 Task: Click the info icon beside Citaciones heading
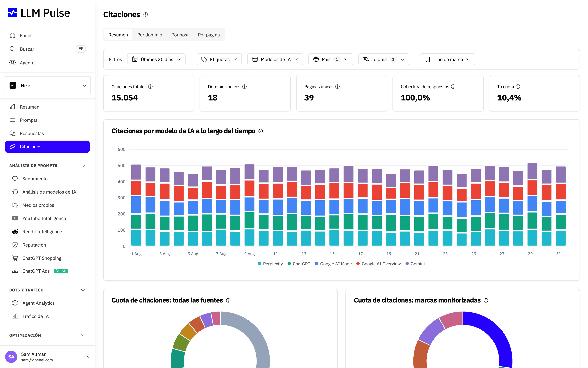tap(146, 15)
